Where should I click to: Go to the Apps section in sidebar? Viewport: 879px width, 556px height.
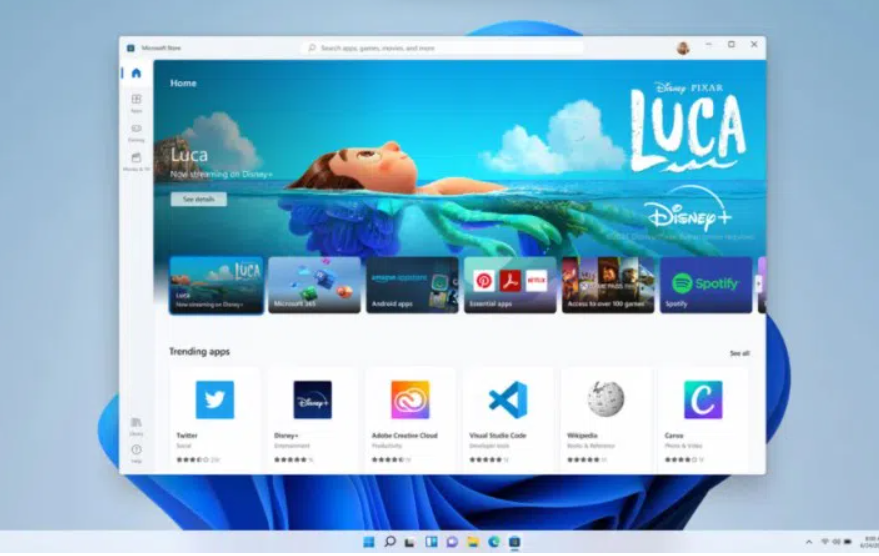pyautogui.click(x=136, y=102)
